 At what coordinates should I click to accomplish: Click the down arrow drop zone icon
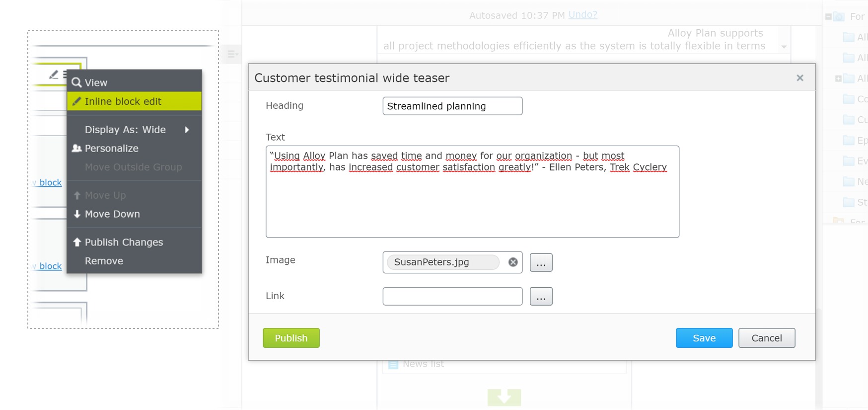pyautogui.click(x=504, y=397)
